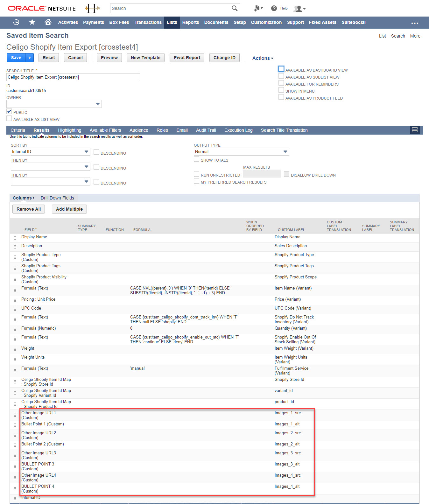Click the Change ID button
This screenshot has width=429, height=504.
(x=224, y=58)
